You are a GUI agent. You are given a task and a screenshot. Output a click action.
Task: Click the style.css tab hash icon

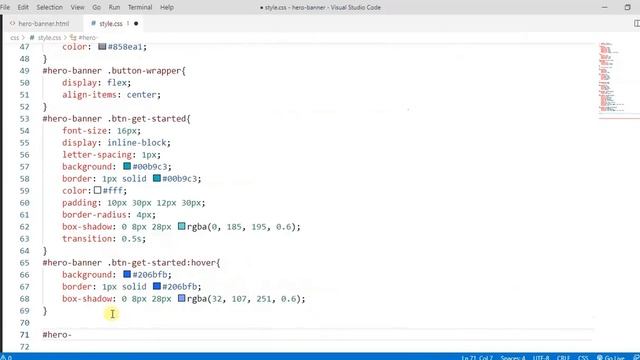click(93, 24)
